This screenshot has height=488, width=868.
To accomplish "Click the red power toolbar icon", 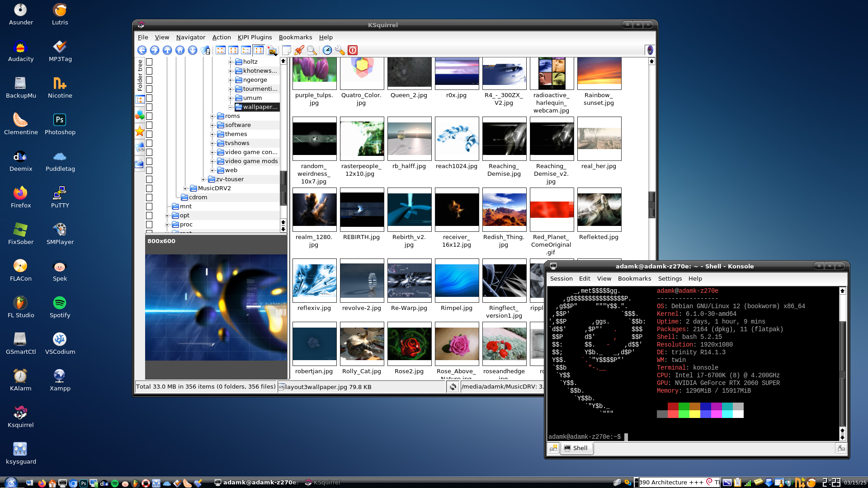I will click(x=353, y=50).
